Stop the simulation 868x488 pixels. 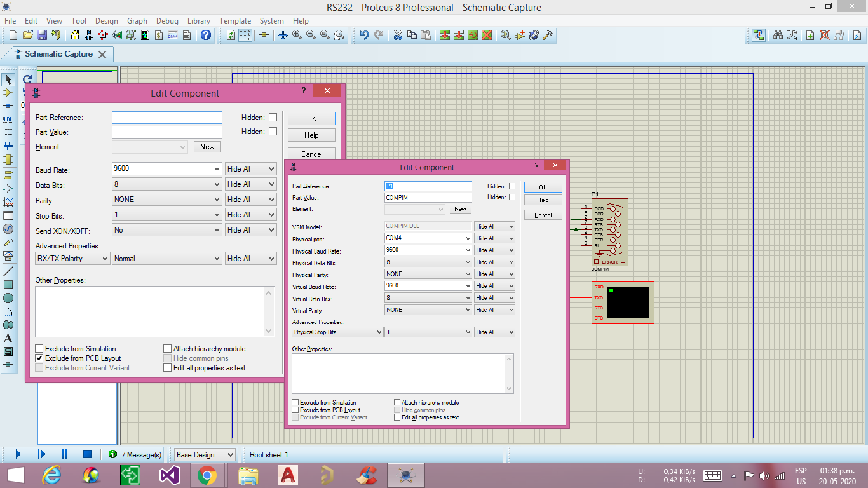click(88, 454)
